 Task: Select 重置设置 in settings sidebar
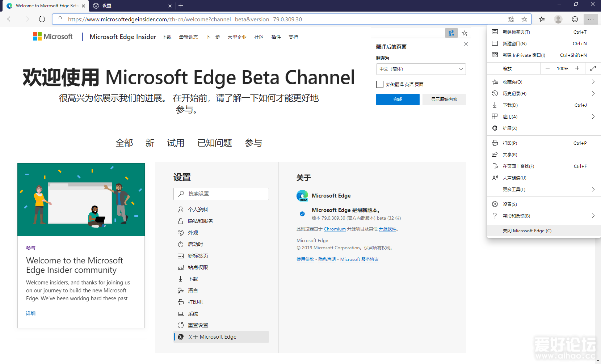[x=221, y=325]
